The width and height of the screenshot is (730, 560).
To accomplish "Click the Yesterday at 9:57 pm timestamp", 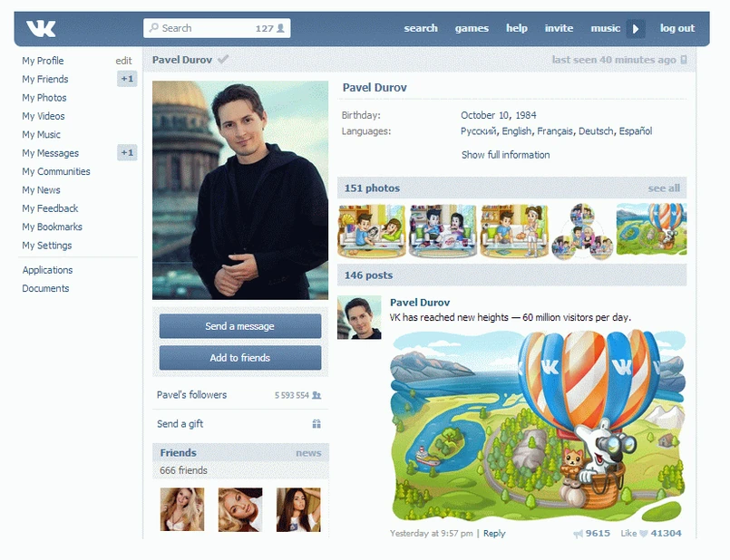I will point(431,534).
